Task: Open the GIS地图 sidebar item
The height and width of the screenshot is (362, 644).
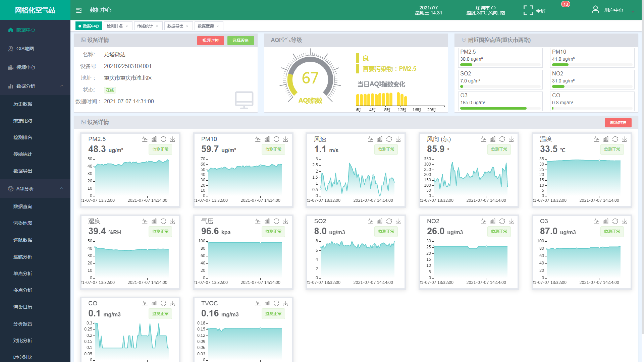Action: pos(25,49)
